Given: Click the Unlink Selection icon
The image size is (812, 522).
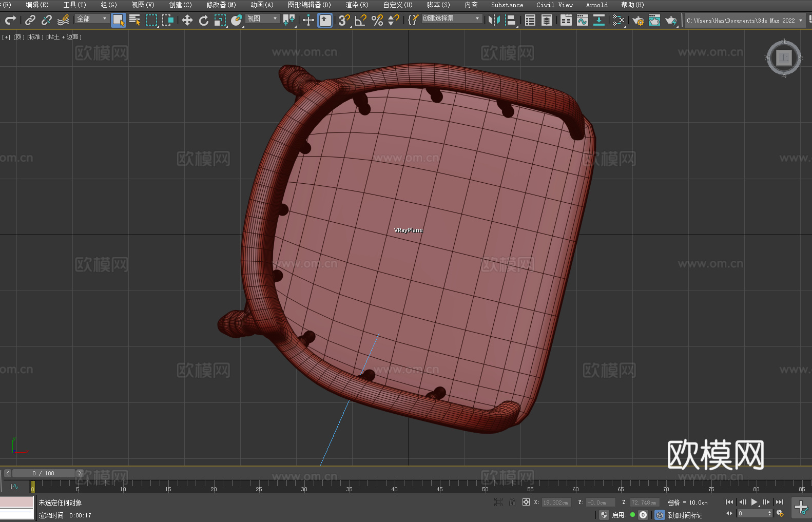Looking at the screenshot, I should coord(47,20).
